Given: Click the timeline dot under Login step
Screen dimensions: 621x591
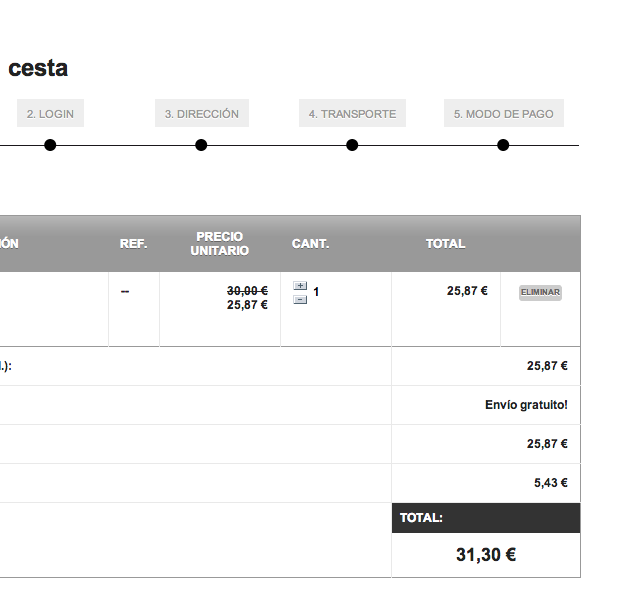Looking at the screenshot, I should (50, 146).
